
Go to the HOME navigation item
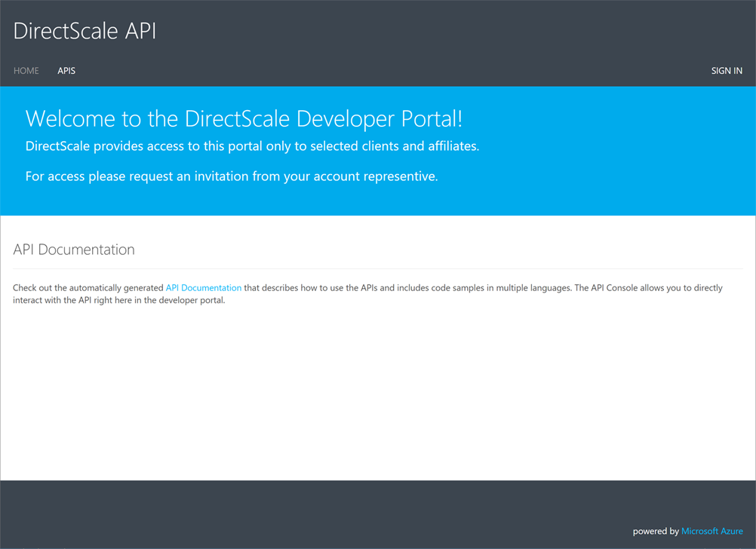coord(26,71)
